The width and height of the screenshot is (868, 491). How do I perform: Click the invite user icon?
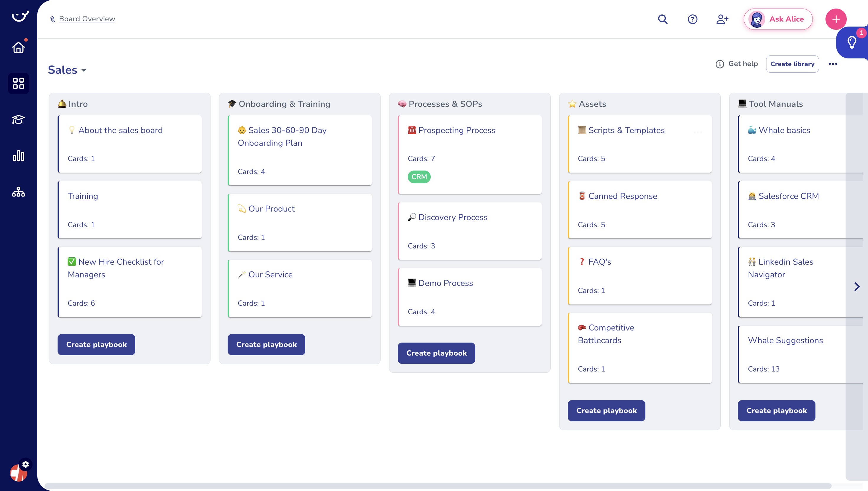click(x=722, y=19)
